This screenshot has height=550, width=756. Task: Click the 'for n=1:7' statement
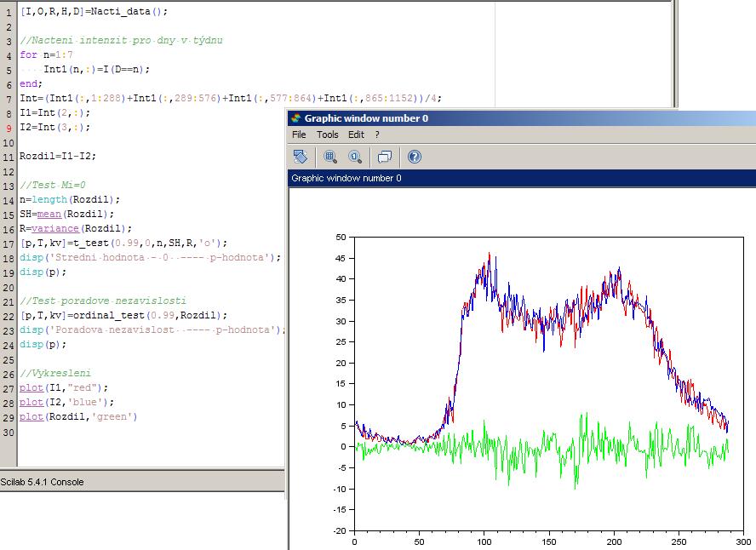pyautogui.click(x=46, y=54)
